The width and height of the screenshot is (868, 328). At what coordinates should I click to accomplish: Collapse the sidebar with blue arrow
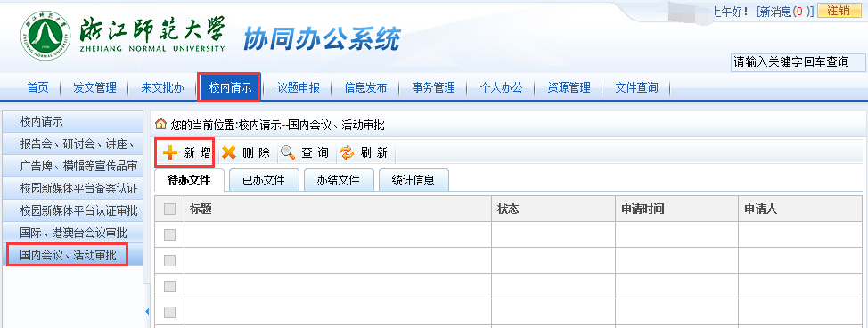pyautogui.click(x=147, y=312)
